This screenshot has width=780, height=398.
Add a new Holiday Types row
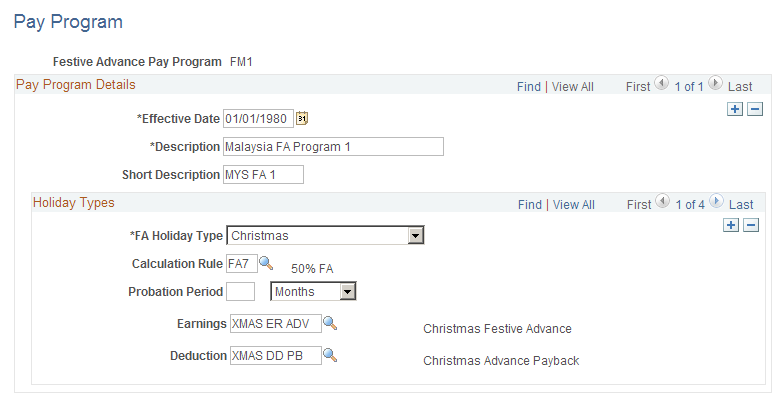731,225
